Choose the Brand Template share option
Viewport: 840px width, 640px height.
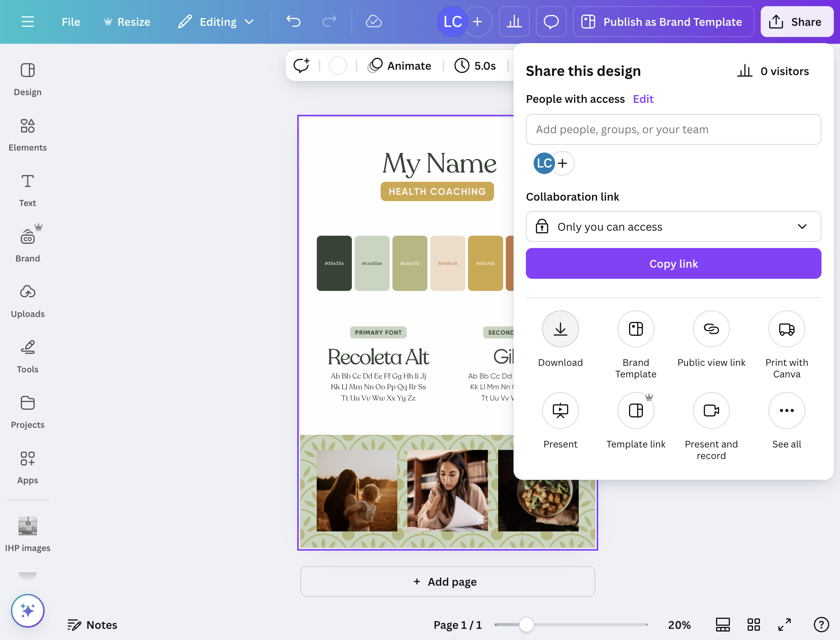point(636,329)
